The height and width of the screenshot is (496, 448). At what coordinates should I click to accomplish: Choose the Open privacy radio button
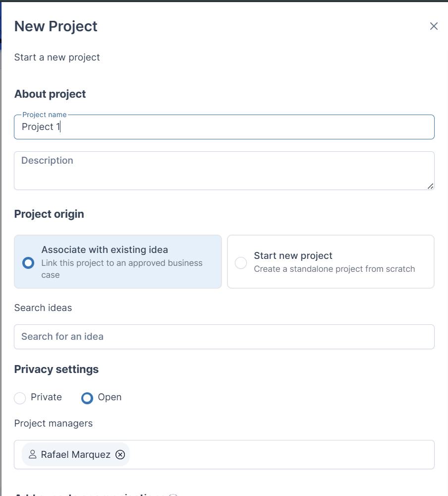87,398
